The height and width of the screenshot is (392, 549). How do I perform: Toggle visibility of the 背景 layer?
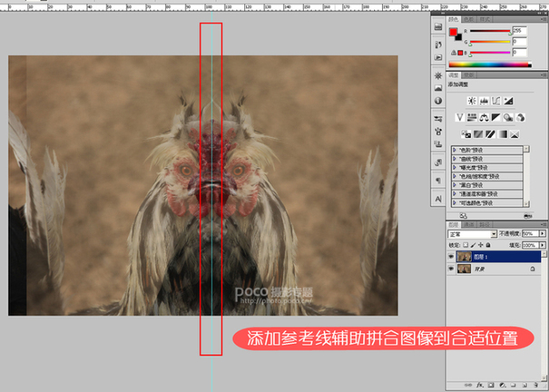click(x=452, y=269)
